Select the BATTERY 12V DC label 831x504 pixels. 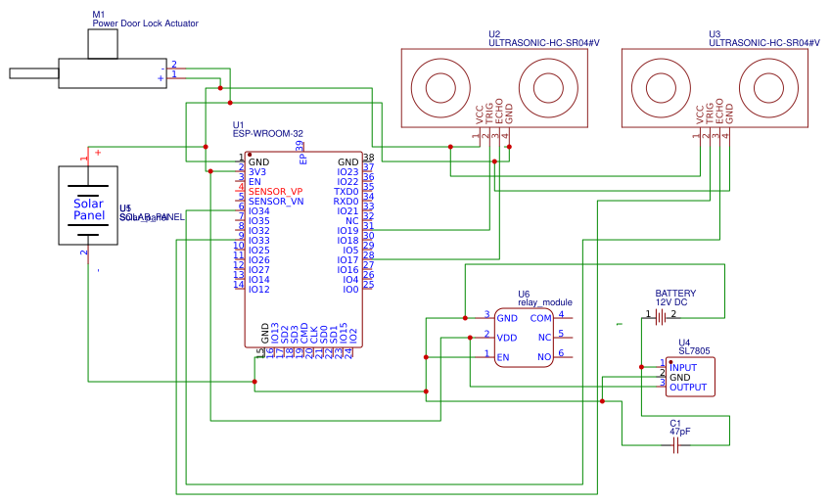coord(675,298)
